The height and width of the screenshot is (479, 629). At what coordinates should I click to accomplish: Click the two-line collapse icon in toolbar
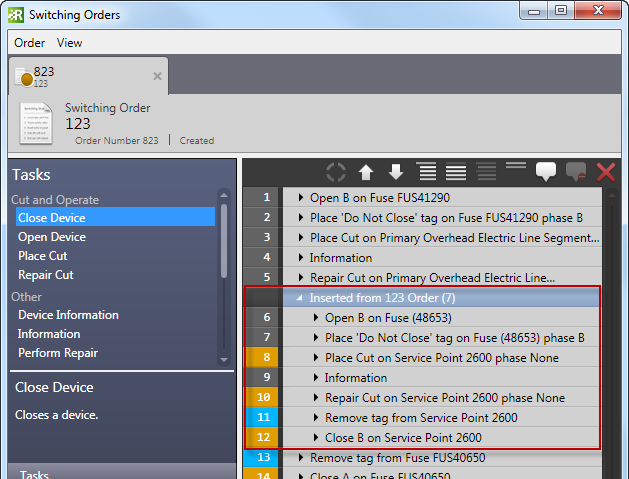(516, 167)
